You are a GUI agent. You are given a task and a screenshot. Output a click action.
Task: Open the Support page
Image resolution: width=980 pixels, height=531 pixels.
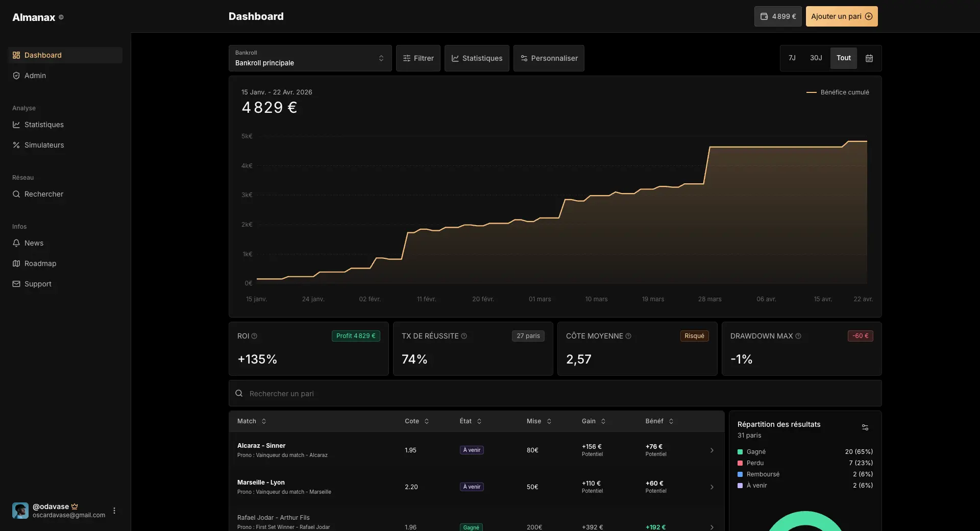tap(65, 284)
